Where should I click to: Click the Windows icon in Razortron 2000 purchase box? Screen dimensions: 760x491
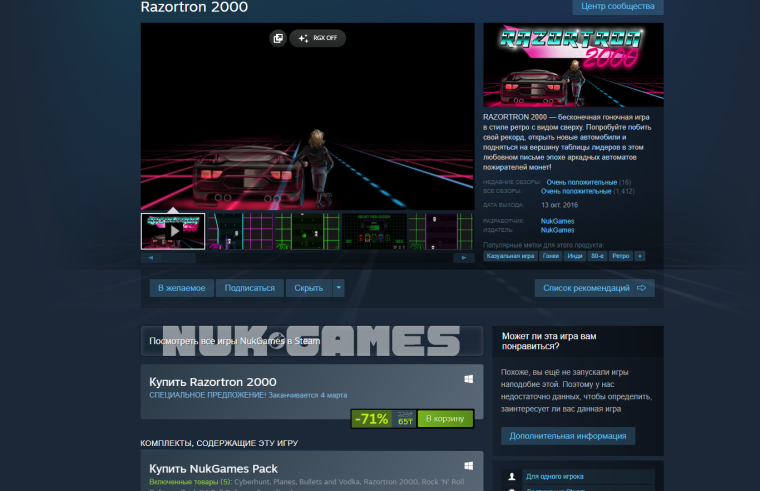point(469,379)
